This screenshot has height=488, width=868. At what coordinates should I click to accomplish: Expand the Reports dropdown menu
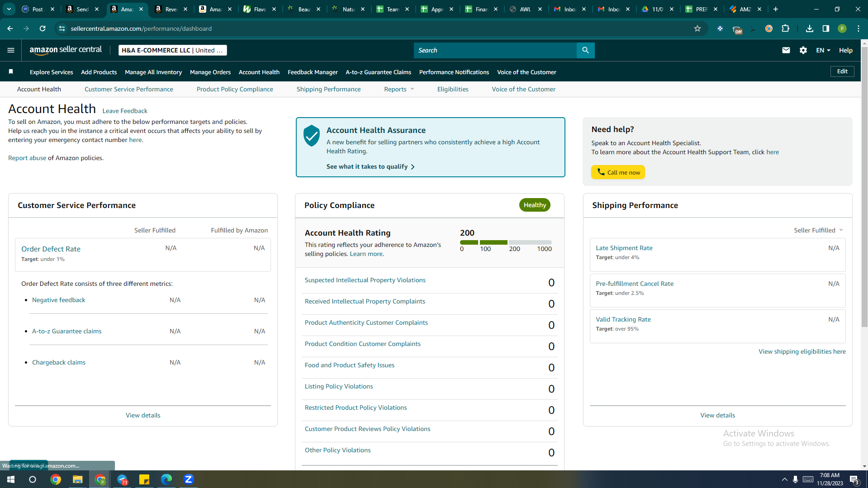click(x=399, y=89)
